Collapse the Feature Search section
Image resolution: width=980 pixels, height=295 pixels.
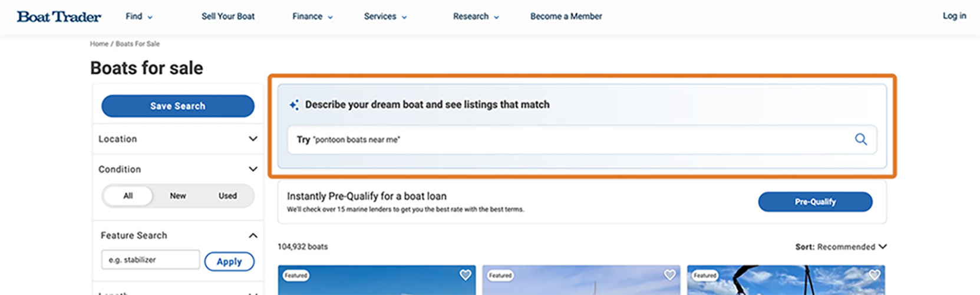click(253, 235)
